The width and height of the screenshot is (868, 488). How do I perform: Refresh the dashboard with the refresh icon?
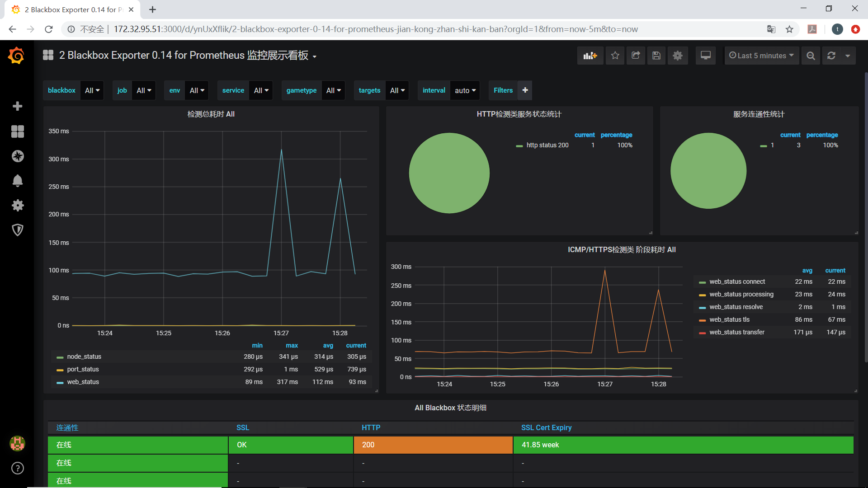pos(831,56)
